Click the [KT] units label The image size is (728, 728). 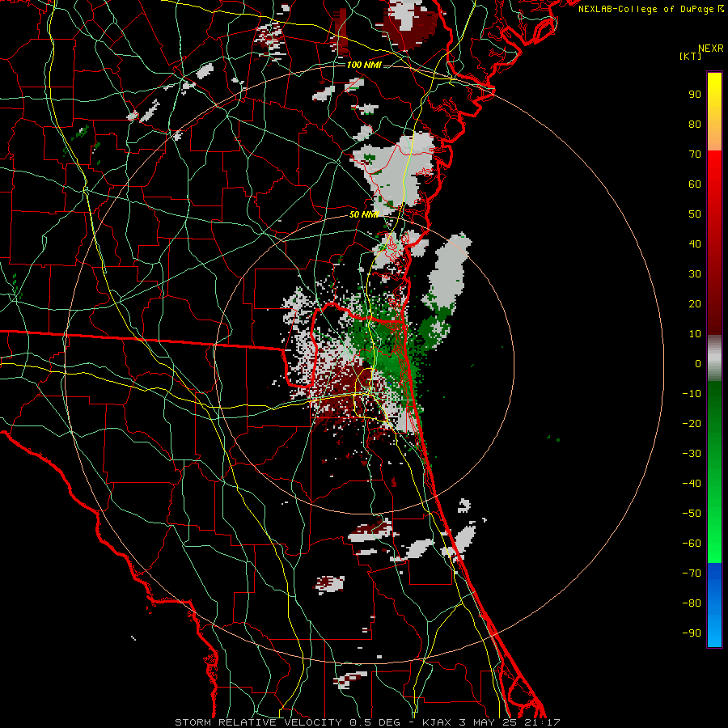690,56
